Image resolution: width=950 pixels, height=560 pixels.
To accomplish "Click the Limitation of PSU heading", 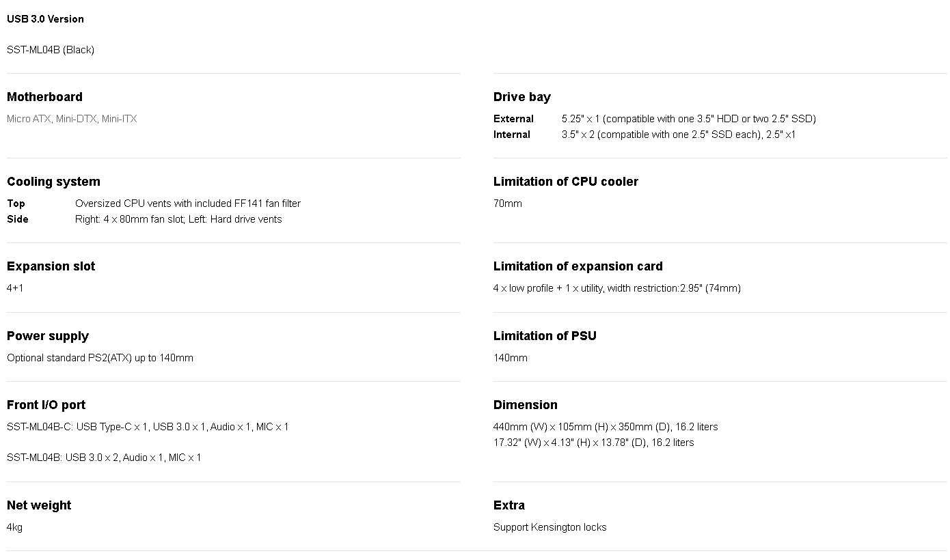I will pyautogui.click(x=545, y=336).
